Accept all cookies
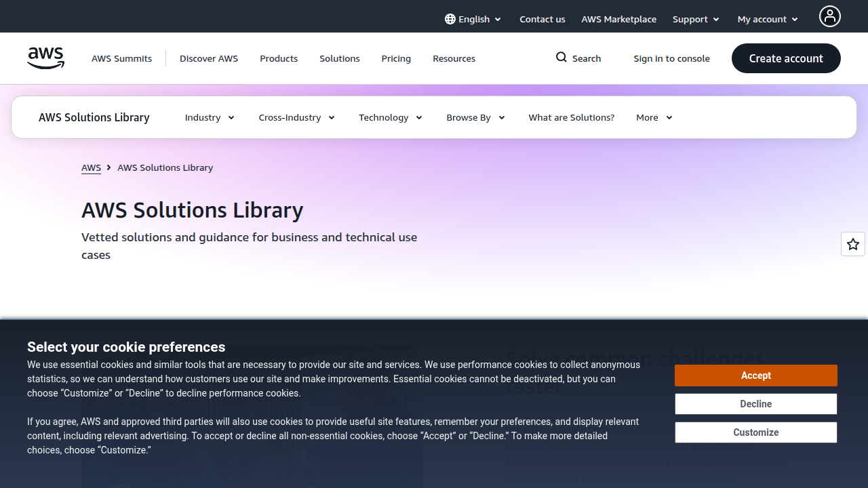The height and width of the screenshot is (488, 868). [756, 375]
